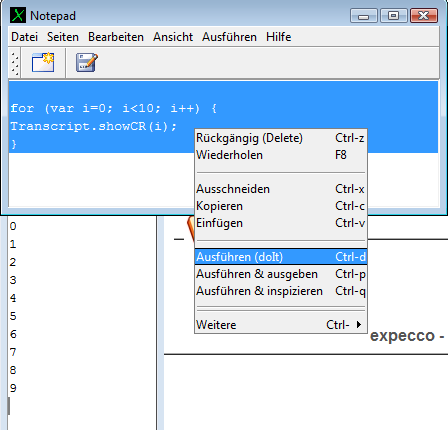This screenshot has height=430, width=448.
Task: Run code with Ausführen (doIt)
Action: pyautogui.click(x=281, y=257)
